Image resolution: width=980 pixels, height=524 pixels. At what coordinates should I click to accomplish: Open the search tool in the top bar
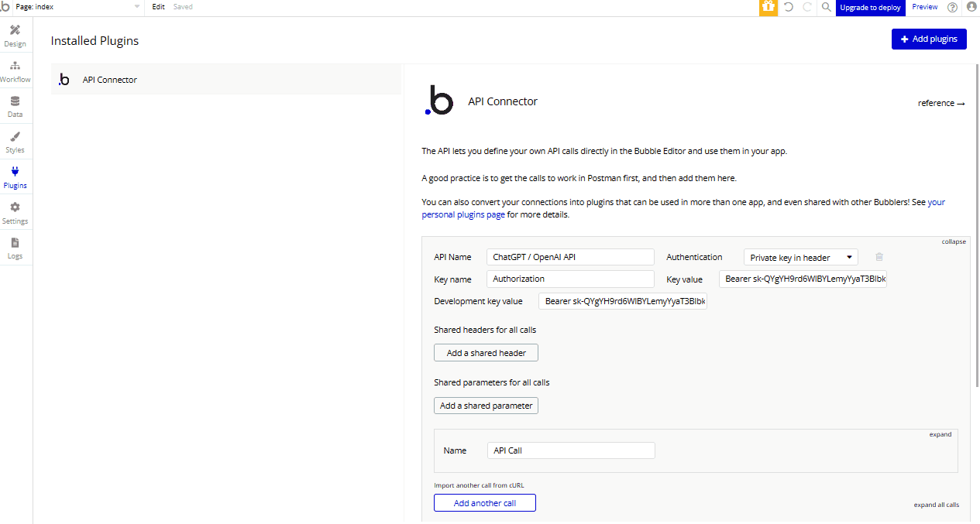pyautogui.click(x=825, y=7)
